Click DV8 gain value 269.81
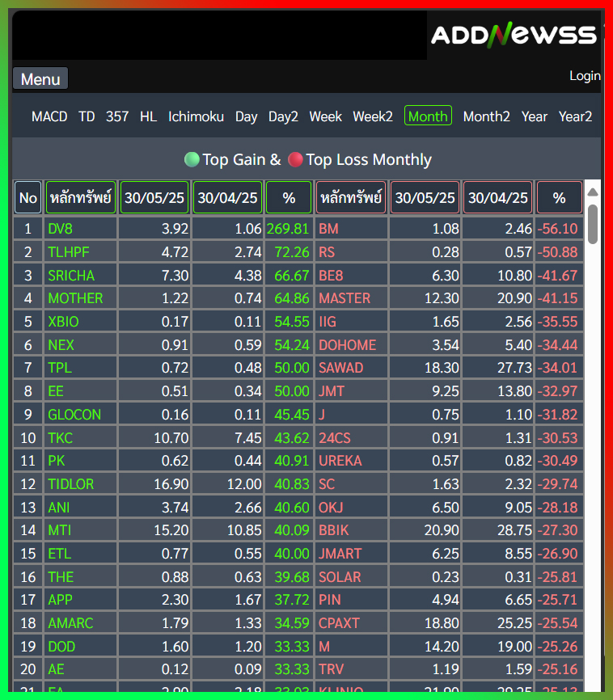This screenshot has width=613, height=700. coord(288,229)
